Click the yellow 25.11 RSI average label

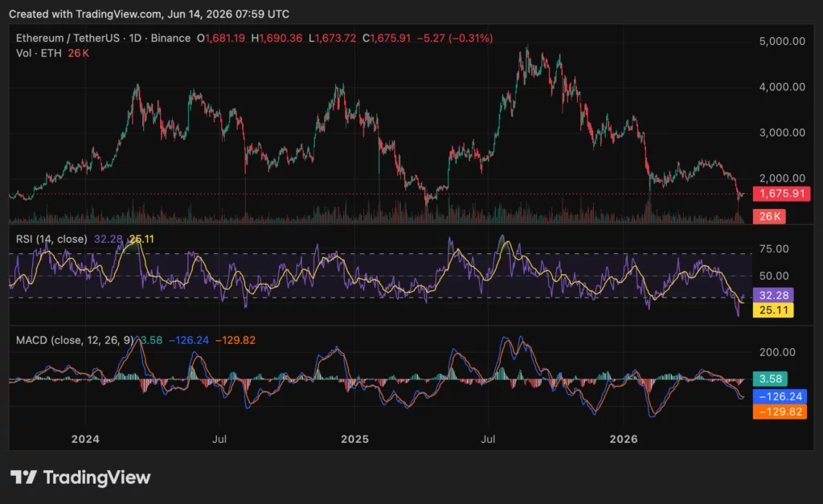[773, 309]
